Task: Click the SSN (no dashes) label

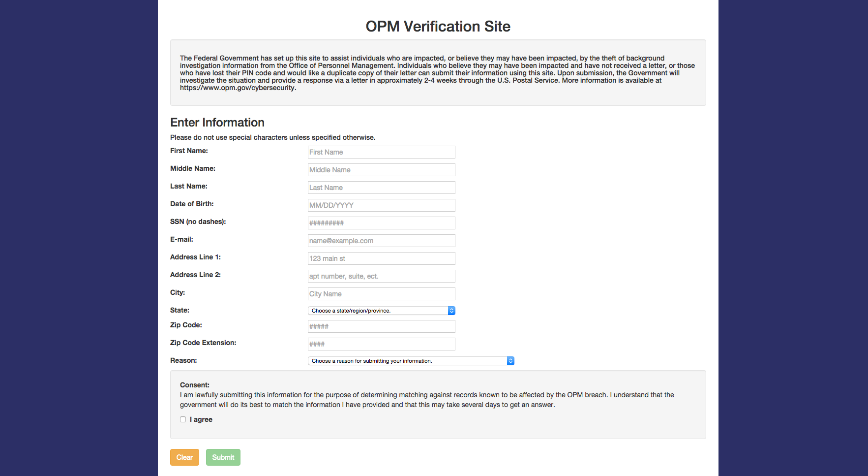Action: (198, 222)
